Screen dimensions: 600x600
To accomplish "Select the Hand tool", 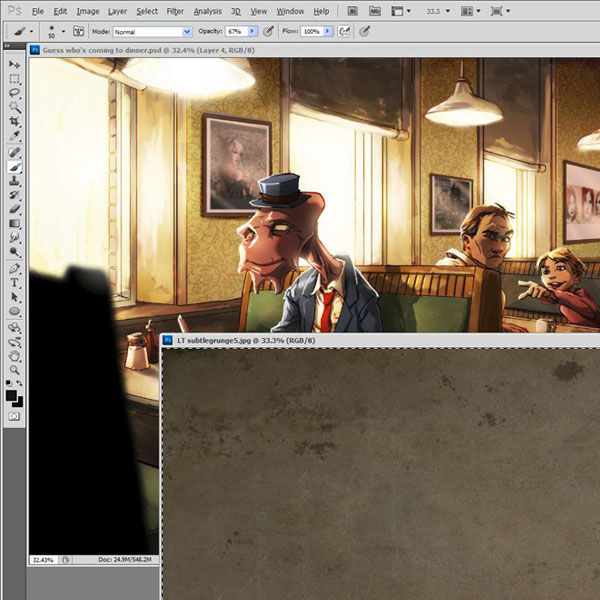I will pyautogui.click(x=15, y=356).
